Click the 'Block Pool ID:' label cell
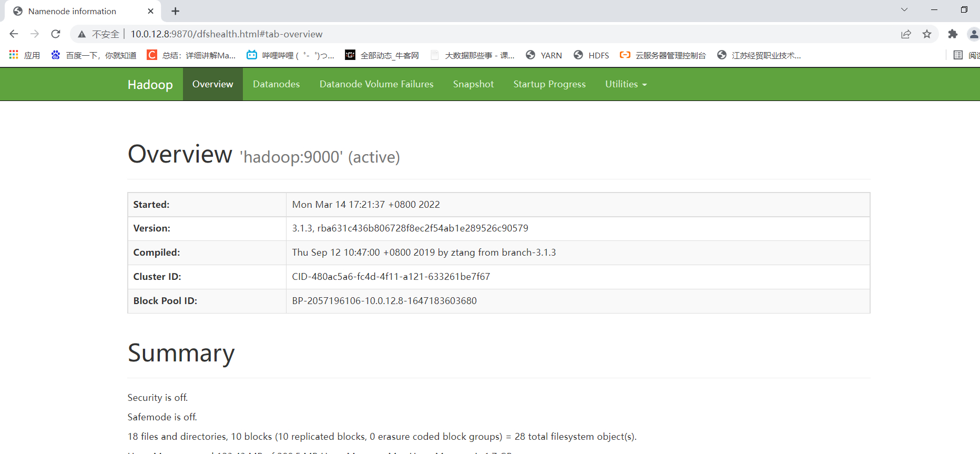 pyautogui.click(x=207, y=301)
